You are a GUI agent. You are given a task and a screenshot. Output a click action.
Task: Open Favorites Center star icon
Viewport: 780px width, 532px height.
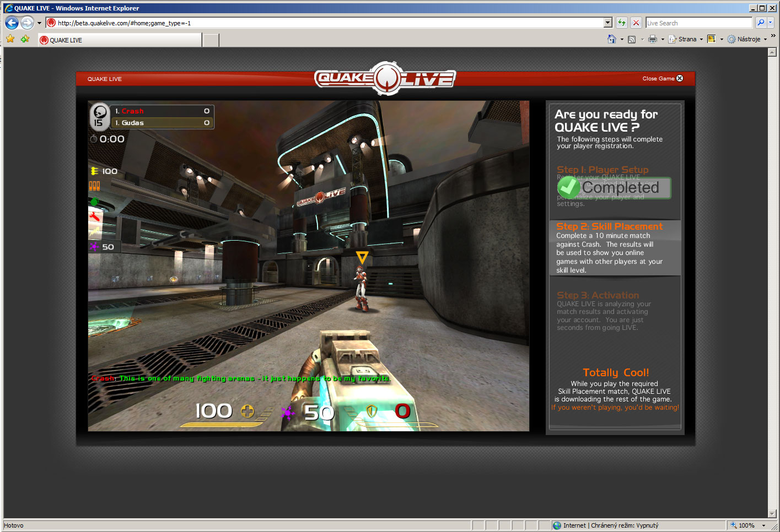(x=10, y=39)
